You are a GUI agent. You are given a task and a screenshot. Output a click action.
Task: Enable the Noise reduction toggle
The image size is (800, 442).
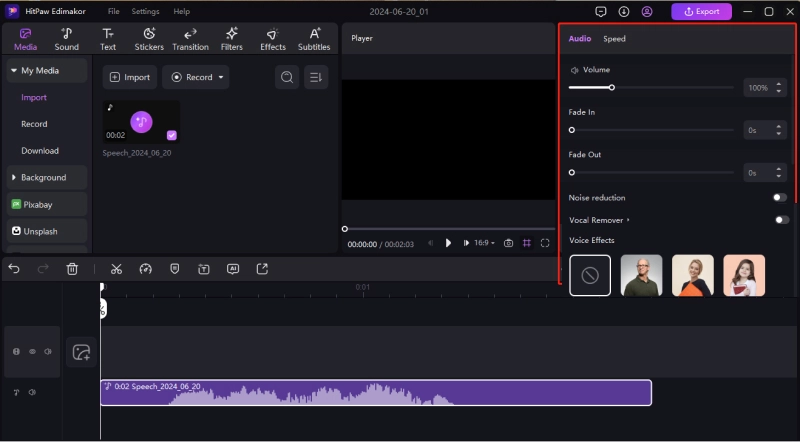click(780, 198)
